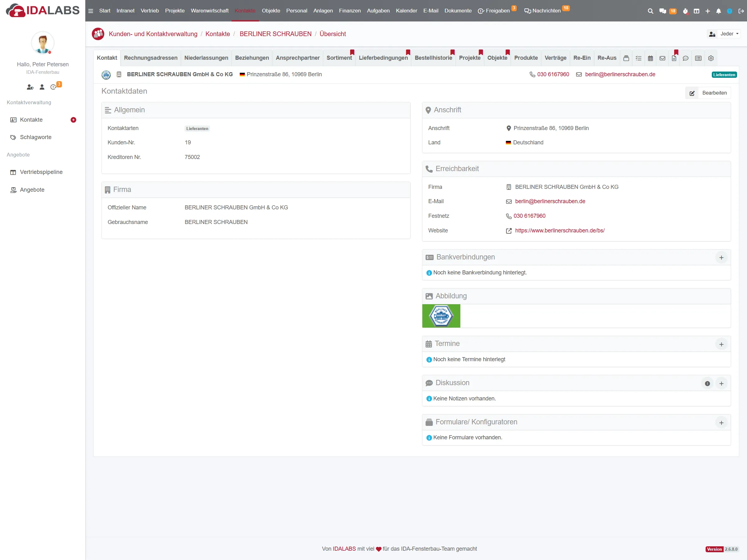747x560 pixels.
Task: Open the chat bubbles icon in top bar
Action: point(663,11)
